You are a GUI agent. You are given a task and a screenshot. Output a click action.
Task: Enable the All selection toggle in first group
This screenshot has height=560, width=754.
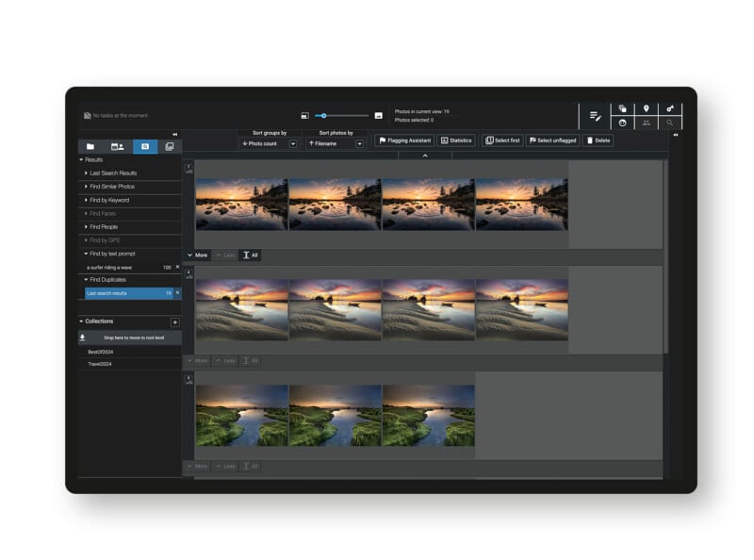coord(248,255)
